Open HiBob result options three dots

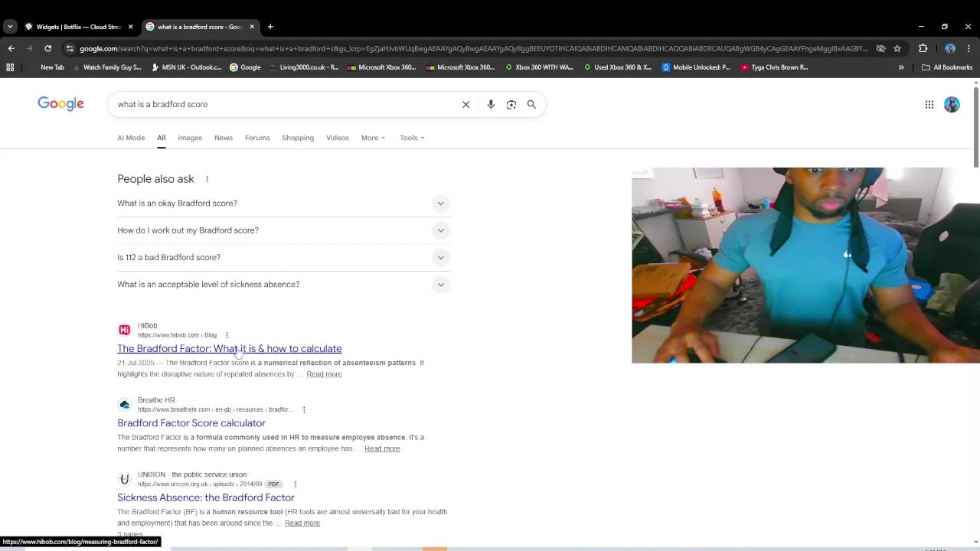tap(227, 335)
